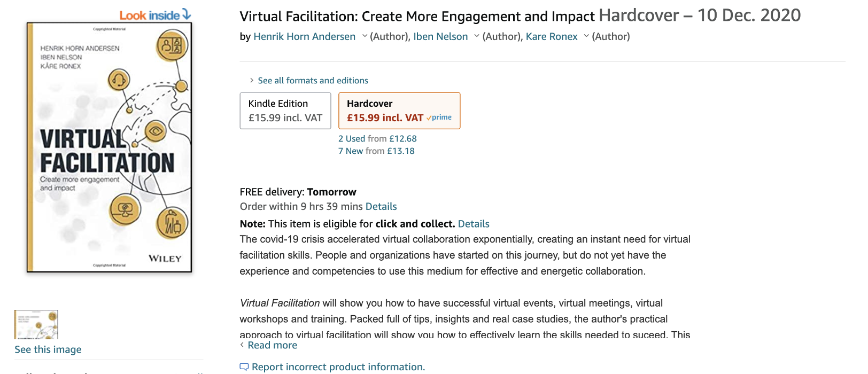Select the small cover thumbnail
The height and width of the screenshot is (374, 868).
pyautogui.click(x=36, y=324)
